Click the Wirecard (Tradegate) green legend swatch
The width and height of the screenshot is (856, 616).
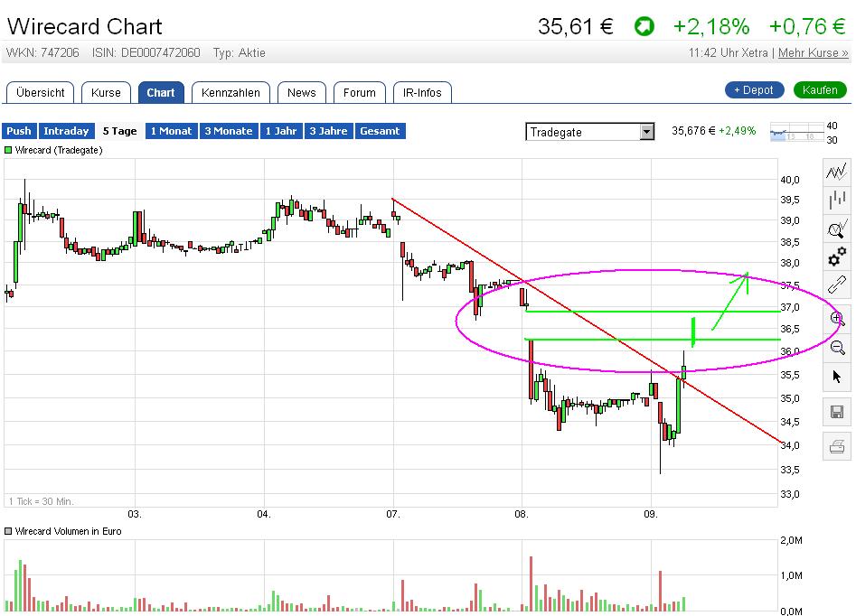(8, 150)
